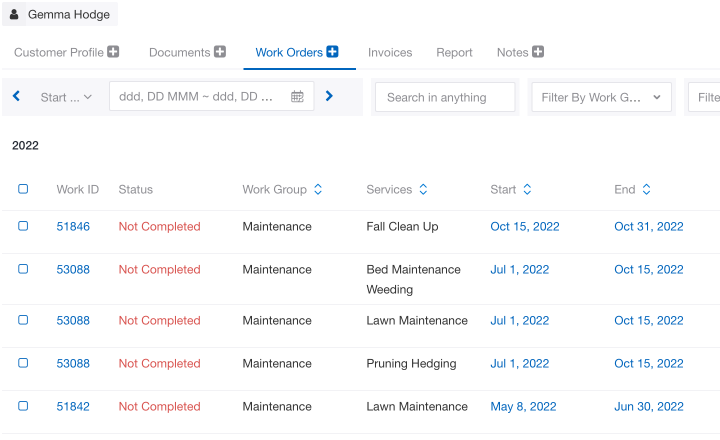
Task: Open the calendar date picker icon
Action: click(x=297, y=96)
